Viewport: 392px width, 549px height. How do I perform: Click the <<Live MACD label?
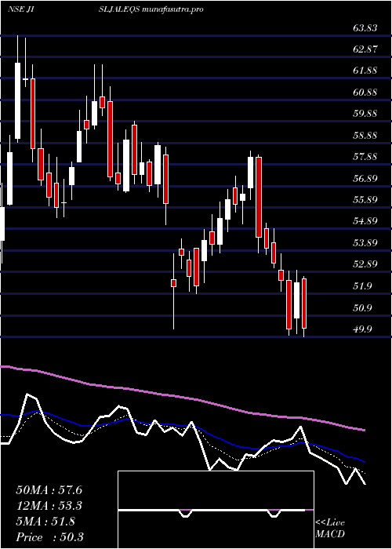click(x=330, y=529)
